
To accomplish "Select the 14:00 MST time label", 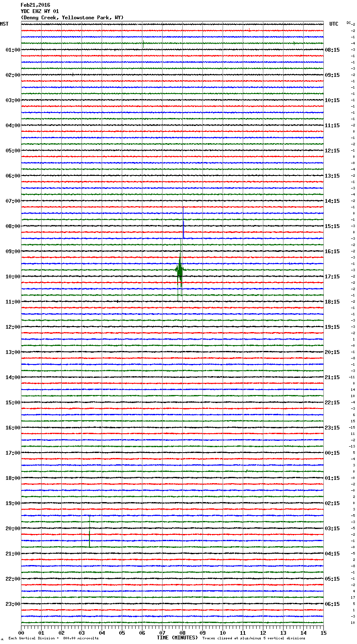I will click(13, 377).
